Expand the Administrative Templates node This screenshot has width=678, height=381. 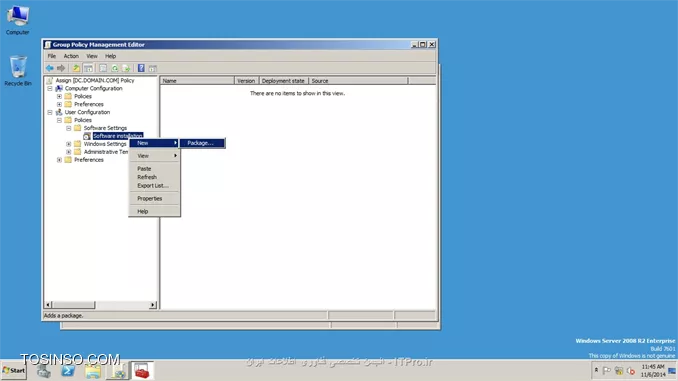coord(68,152)
